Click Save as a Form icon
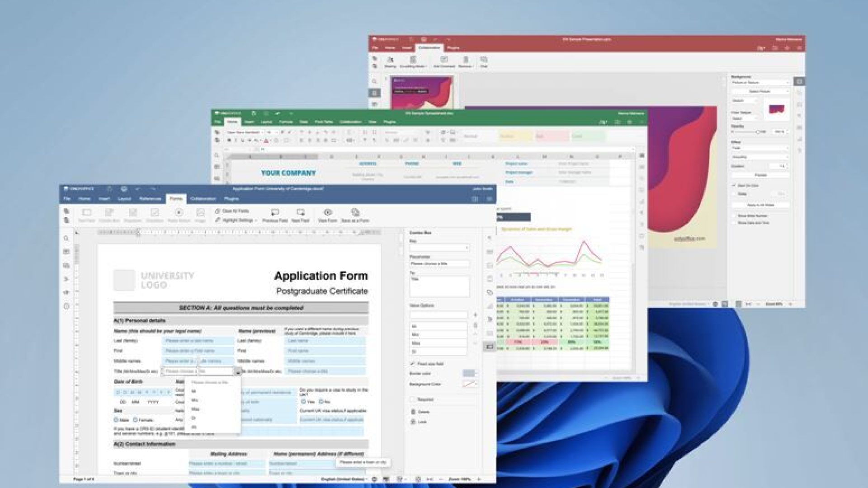This screenshot has width=868, height=488. 355,212
